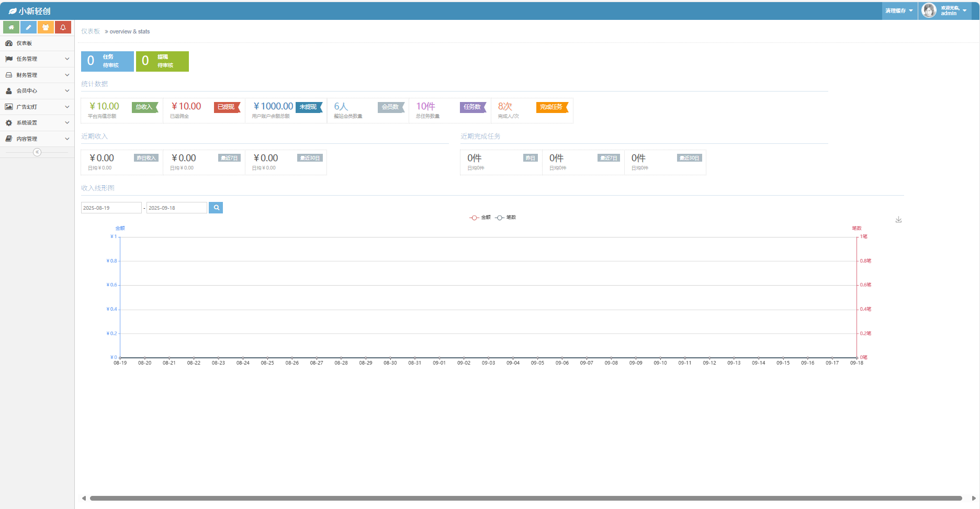Image resolution: width=980 pixels, height=509 pixels.
Task: Expand the 财务管理 sidebar menu
Action: click(37, 75)
